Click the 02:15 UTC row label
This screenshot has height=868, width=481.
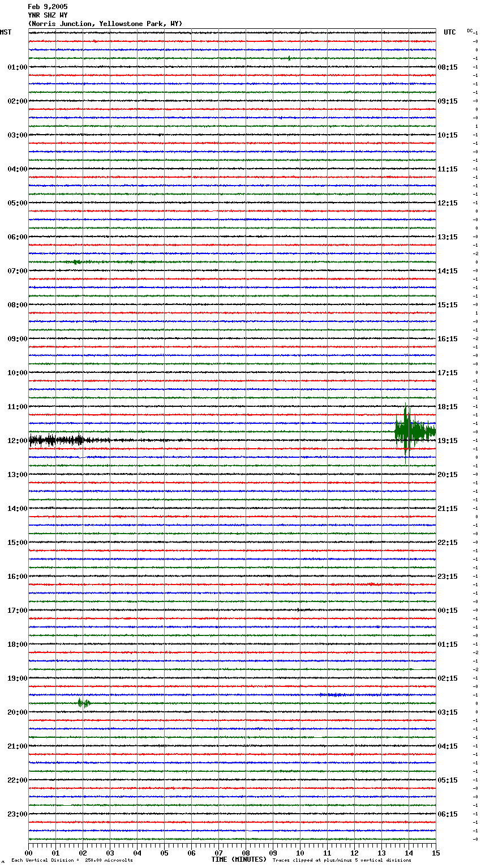[448, 678]
